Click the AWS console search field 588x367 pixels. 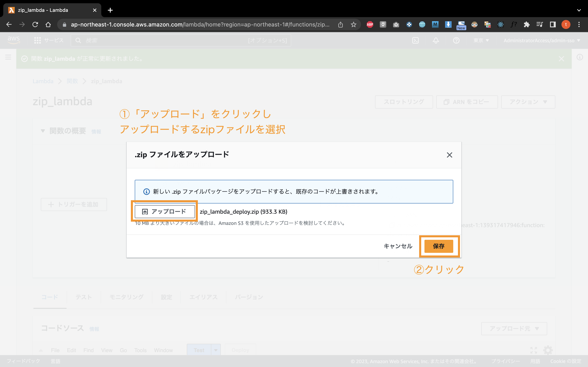tap(181, 41)
